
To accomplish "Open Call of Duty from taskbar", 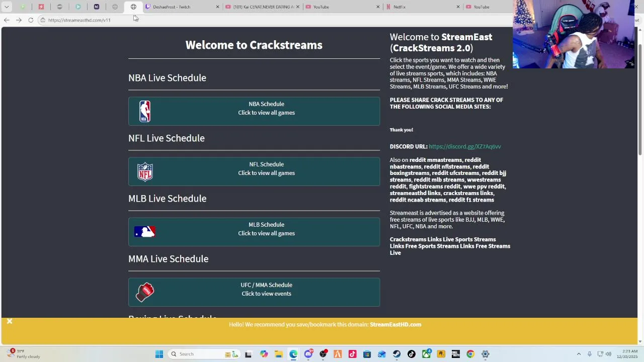I will tap(455, 354).
